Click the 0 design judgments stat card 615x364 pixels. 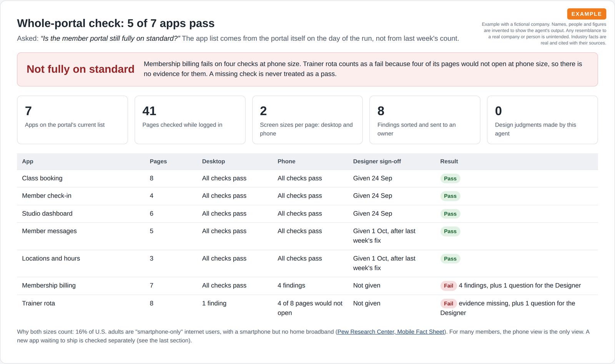click(x=542, y=120)
